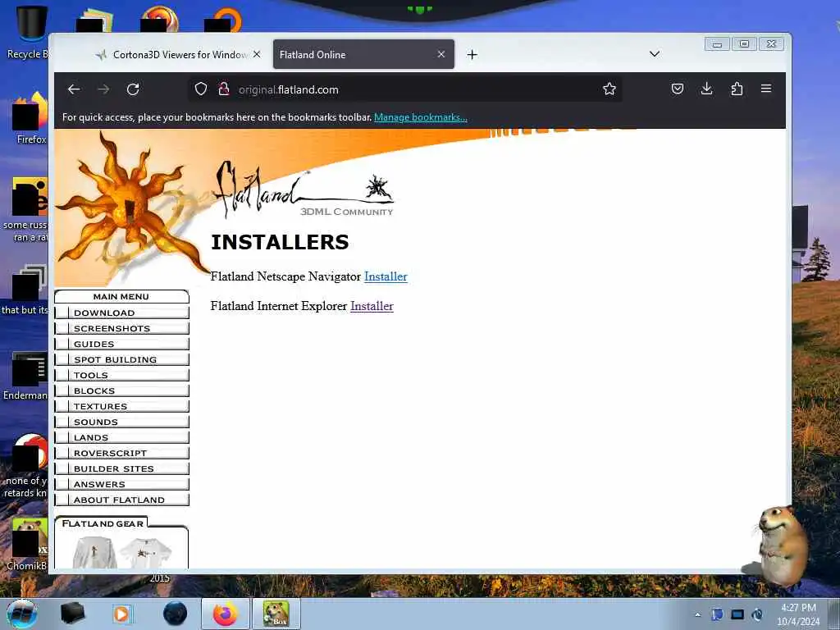Download the Netscape Navigator Installer link

(386, 277)
